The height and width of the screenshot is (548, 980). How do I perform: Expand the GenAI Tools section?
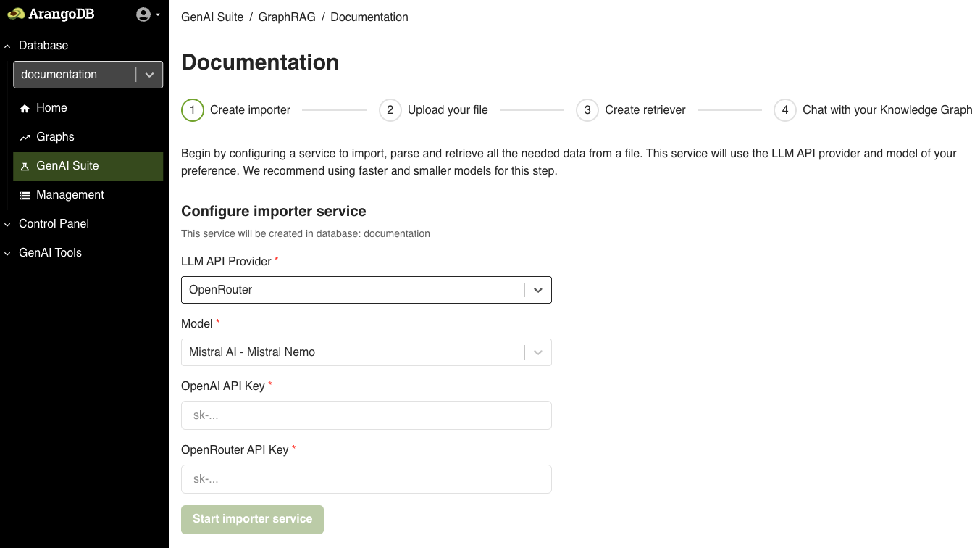point(43,252)
